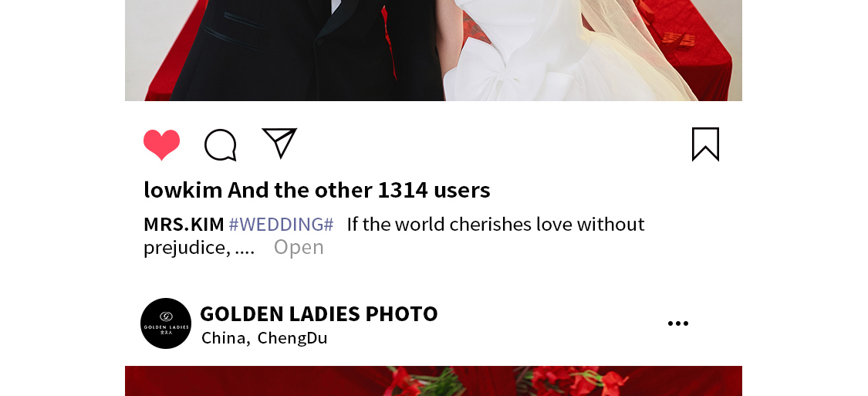View the China, ChengDu location
Screen dimensions: 868x396
coord(265,338)
